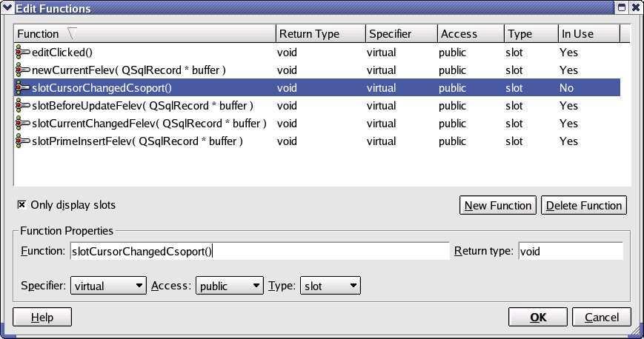
Task: Click the Return type input field
Action: (x=571, y=251)
